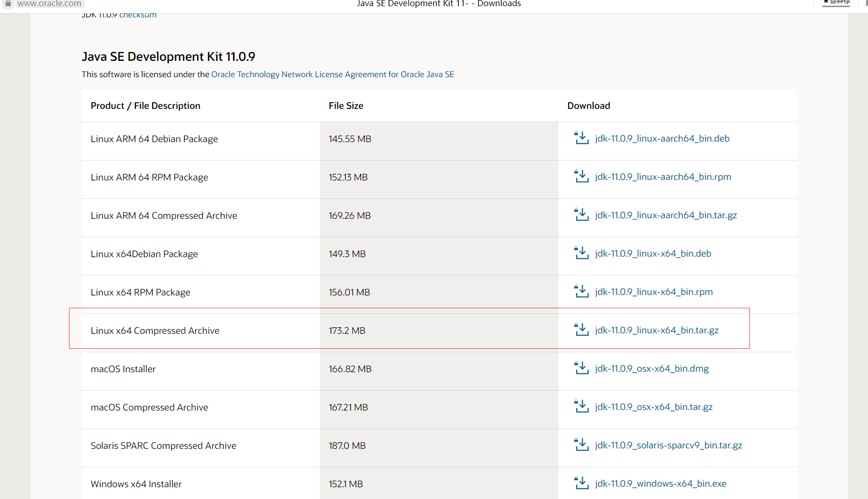Click download icon for osx-x64_bin.tar.gz
The width and height of the screenshot is (868, 499).
[581, 406]
